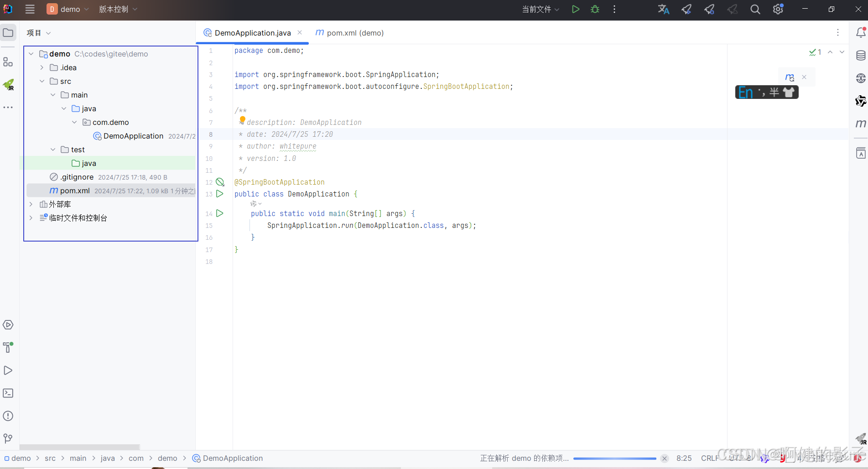Collapse the src folder
The width and height of the screenshot is (868, 469).
42,81
